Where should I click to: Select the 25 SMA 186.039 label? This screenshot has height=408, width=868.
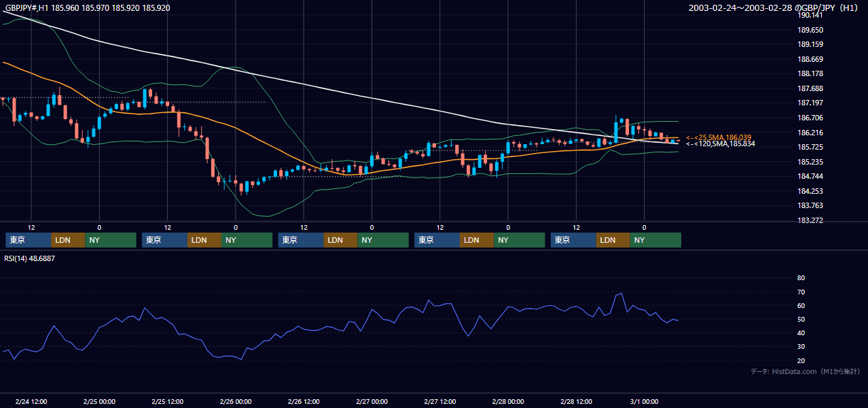pyautogui.click(x=719, y=137)
